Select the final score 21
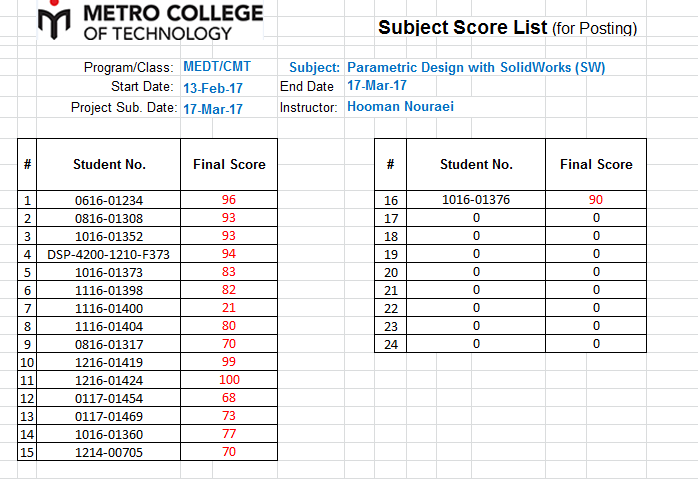Screen dimensions: 698x479 [x=229, y=308]
